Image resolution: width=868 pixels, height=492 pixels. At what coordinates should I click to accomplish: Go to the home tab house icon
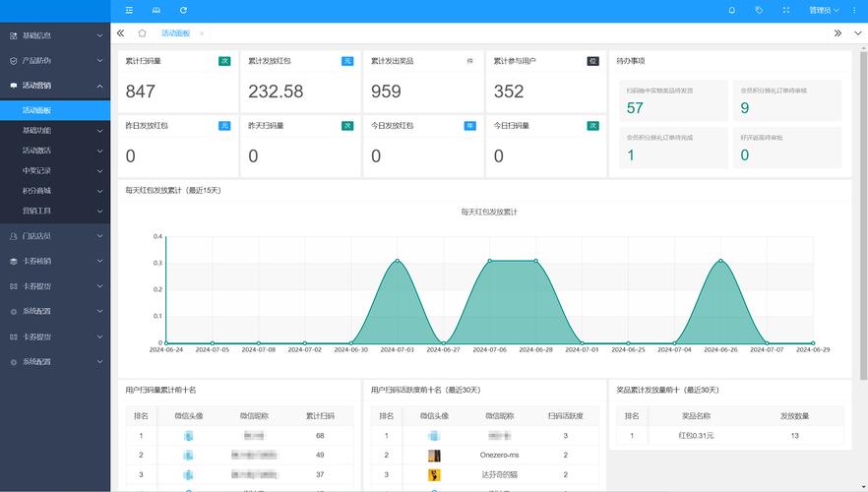pyautogui.click(x=143, y=33)
